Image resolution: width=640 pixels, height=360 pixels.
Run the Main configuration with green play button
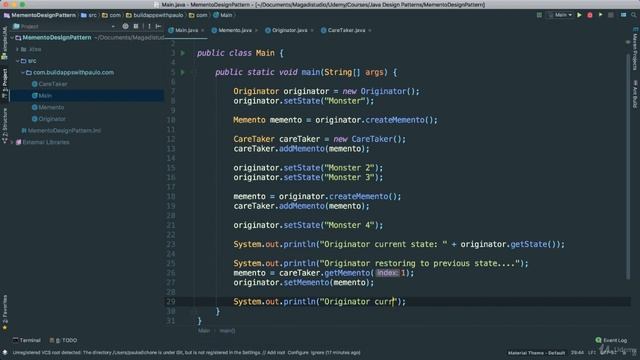[579, 15]
